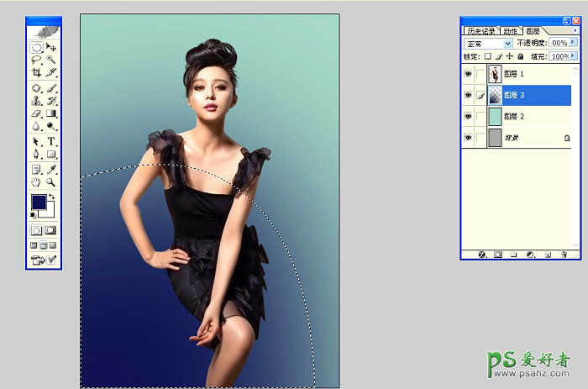Switch to the 动作 tab
The height and width of the screenshot is (389, 588).
[x=510, y=31]
